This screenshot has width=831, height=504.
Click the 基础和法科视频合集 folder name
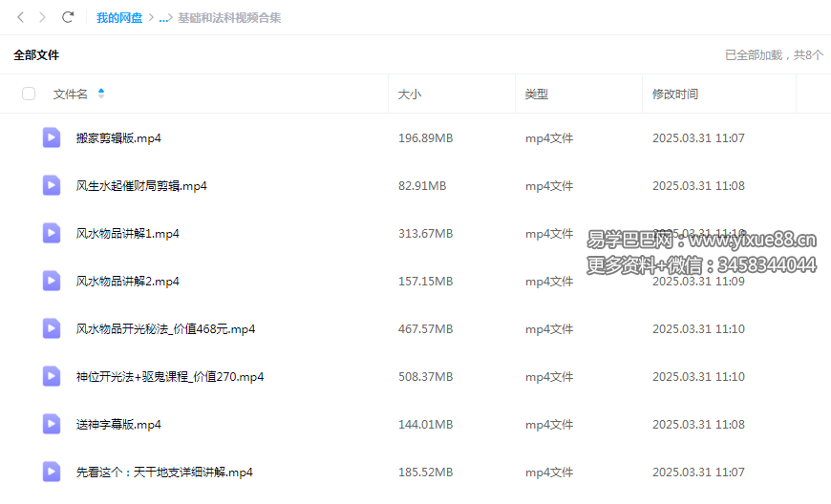(229, 18)
